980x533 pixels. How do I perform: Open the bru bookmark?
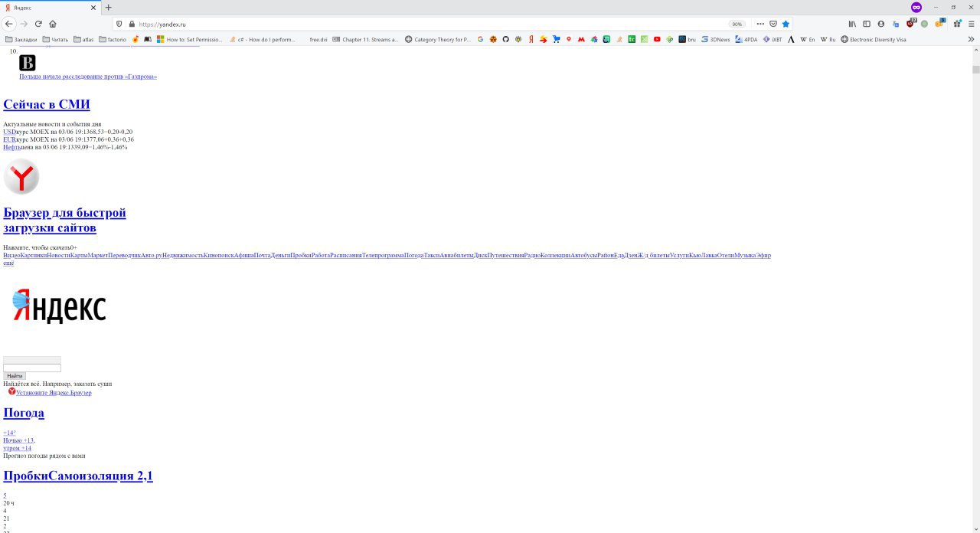[687, 39]
